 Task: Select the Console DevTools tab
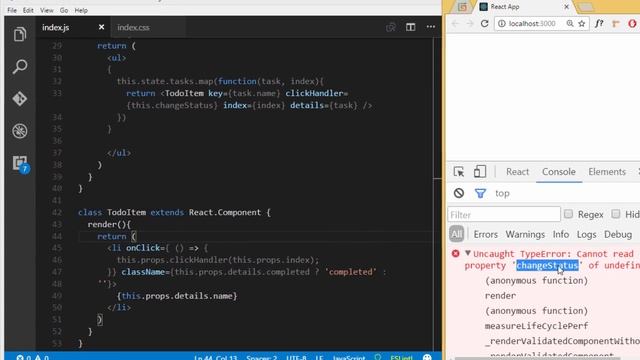click(559, 172)
